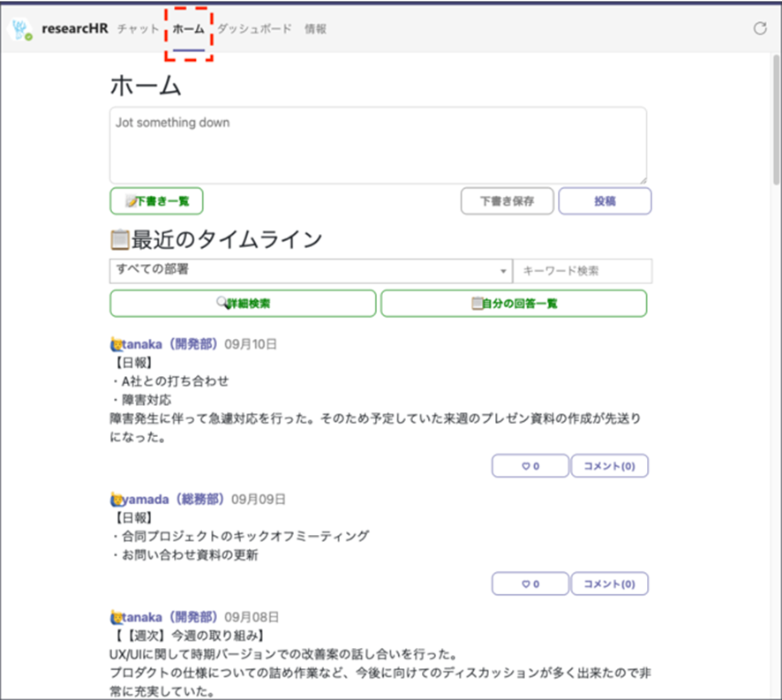The image size is (782, 700).
Task: Click the 【【週次】今週の取り組み】 post title
Action: [188, 636]
